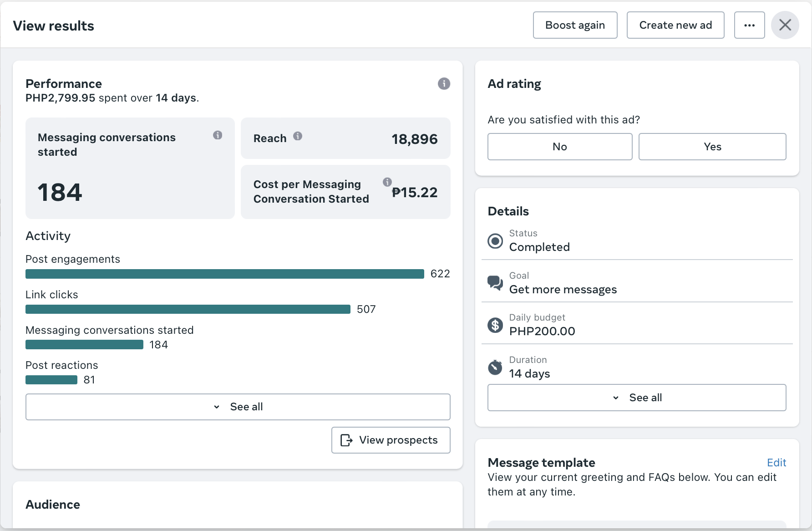Click info icon beside Messaging conversations started

click(218, 135)
